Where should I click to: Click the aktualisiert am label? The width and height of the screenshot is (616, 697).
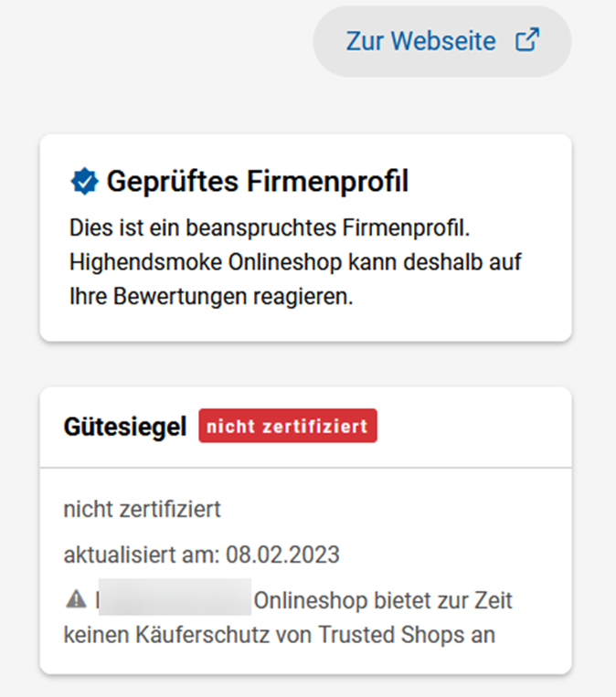[x=138, y=554]
